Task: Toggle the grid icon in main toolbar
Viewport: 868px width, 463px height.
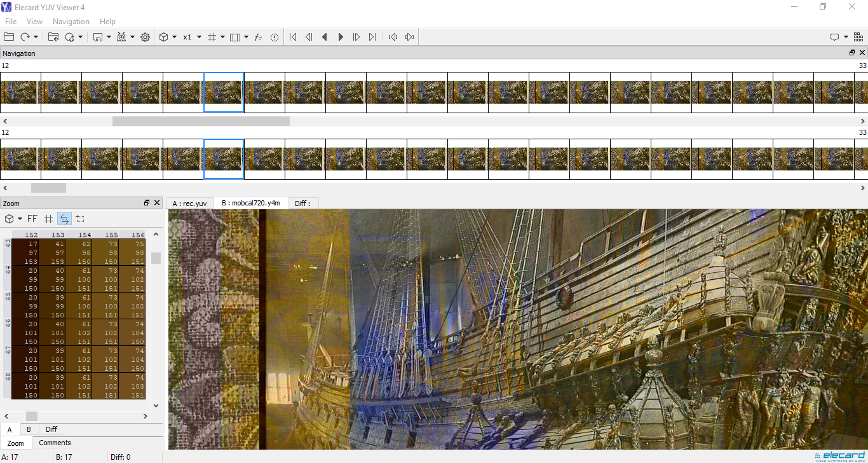Action: [212, 37]
